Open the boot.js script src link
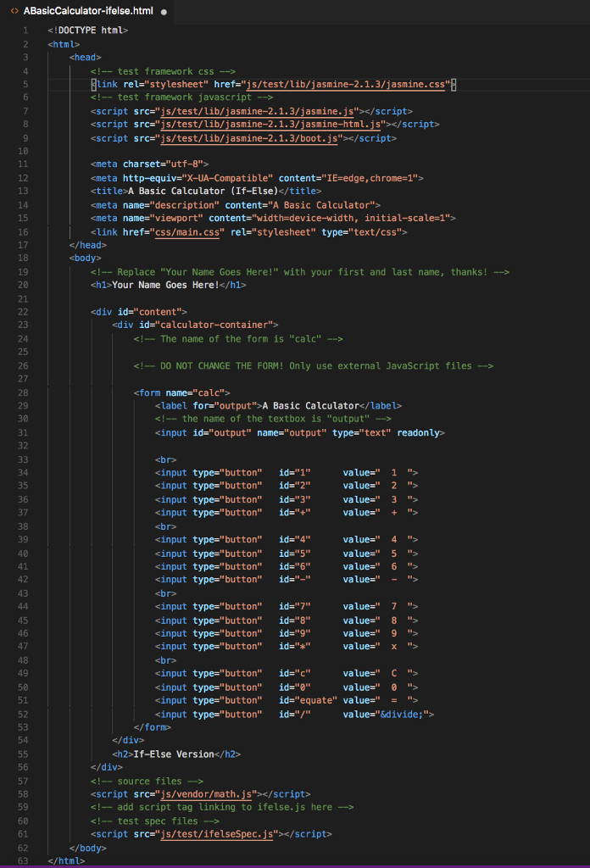 [249, 138]
